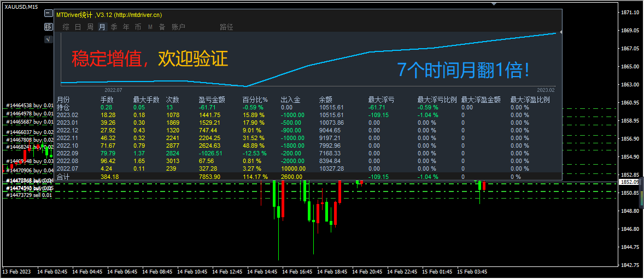Click the 最大浮盈比例 column header
This screenshot has width=644, height=279.
tap(530, 100)
